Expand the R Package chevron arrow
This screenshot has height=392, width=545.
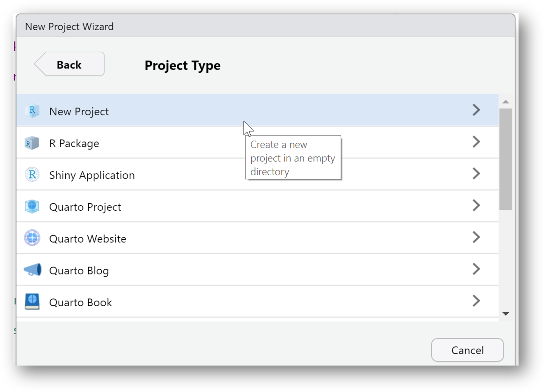(476, 142)
